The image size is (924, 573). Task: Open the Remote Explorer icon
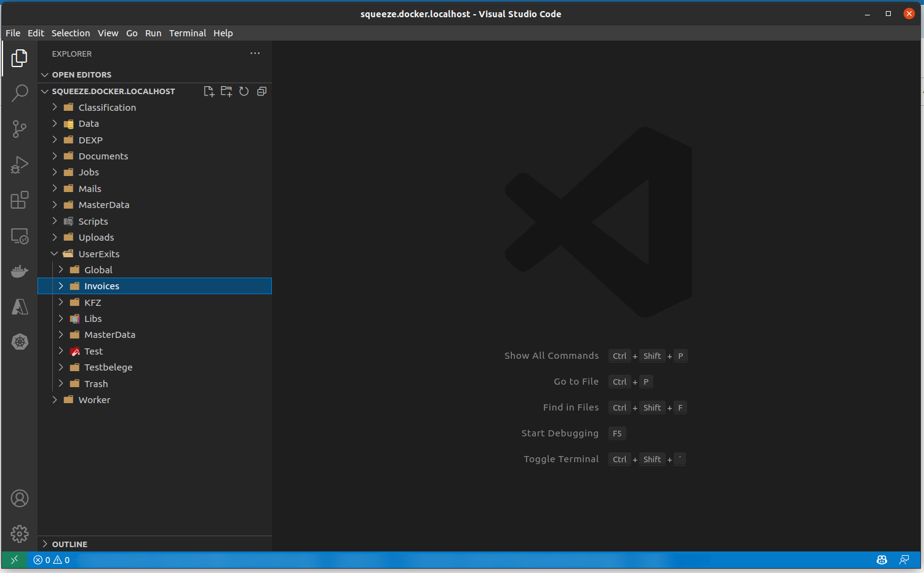pos(20,236)
